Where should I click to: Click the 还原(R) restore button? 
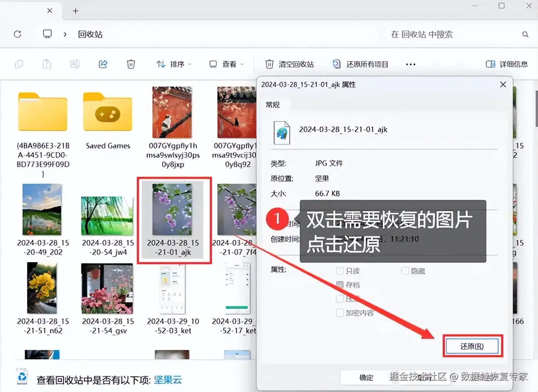tap(472, 346)
